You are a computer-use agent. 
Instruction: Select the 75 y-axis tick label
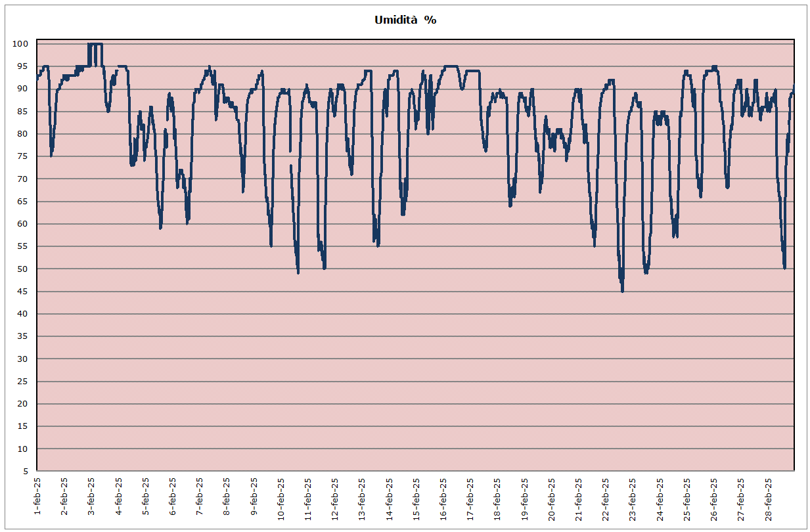[22, 156]
